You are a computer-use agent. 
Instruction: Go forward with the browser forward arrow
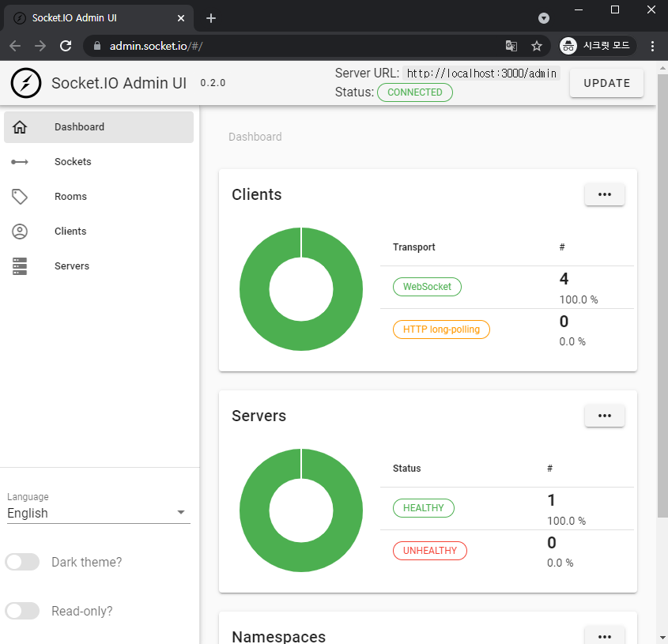40,46
